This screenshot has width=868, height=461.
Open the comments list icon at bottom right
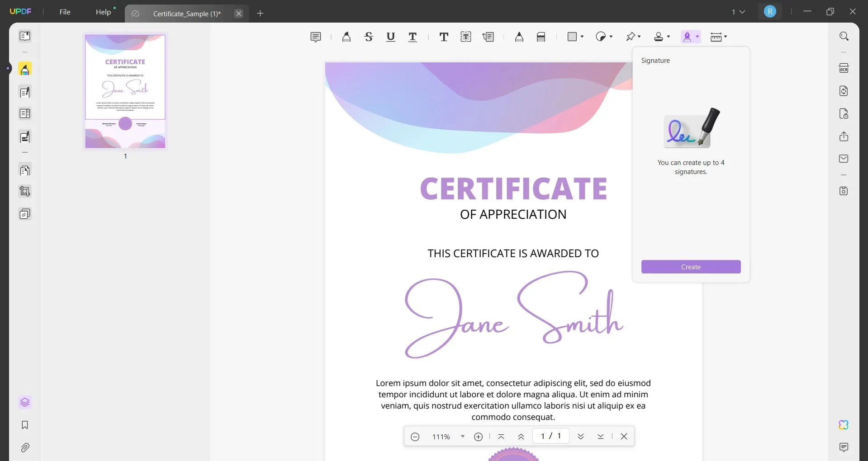pos(844,447)
